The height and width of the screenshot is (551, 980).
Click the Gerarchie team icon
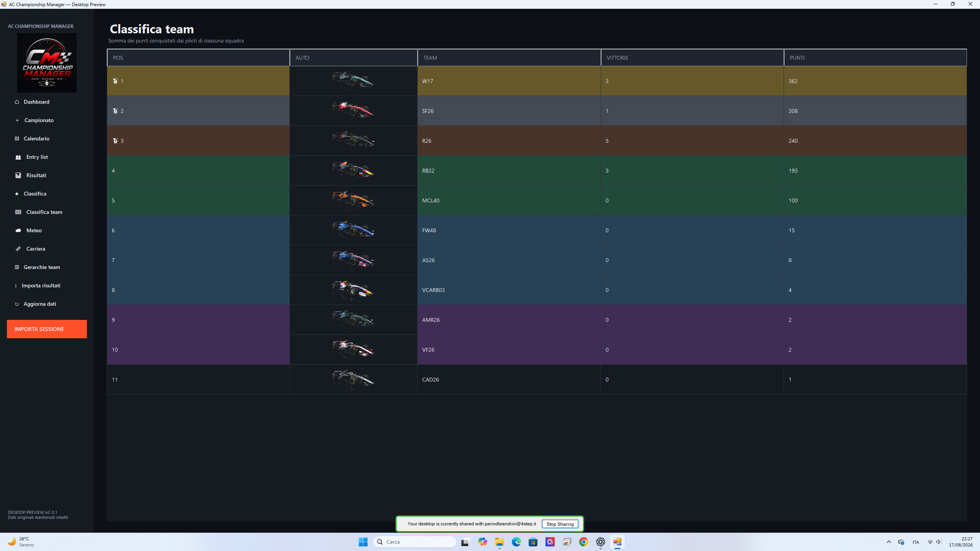17,267
